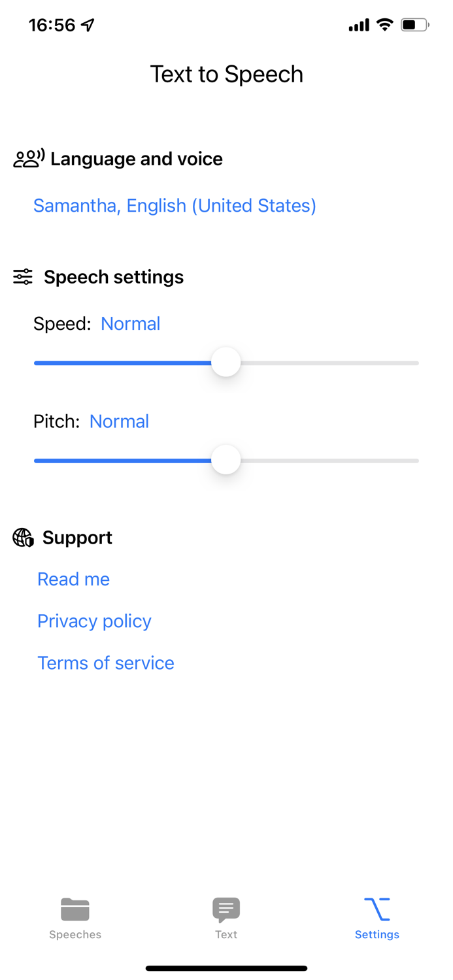Select the Settings tab

[x=377, y=917]
